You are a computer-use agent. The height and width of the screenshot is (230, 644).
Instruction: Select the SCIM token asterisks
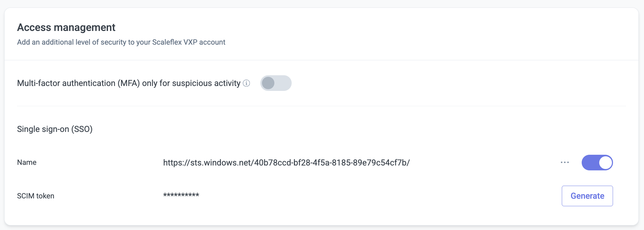pos(181,195)
